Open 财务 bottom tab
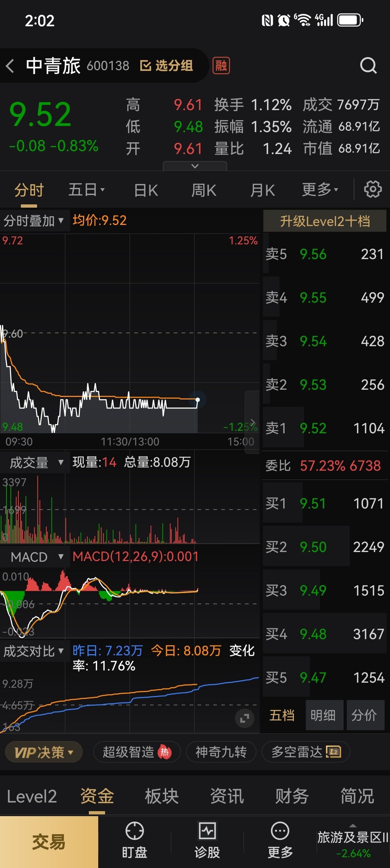Screen dimensions: 390x868 [292, 796]
